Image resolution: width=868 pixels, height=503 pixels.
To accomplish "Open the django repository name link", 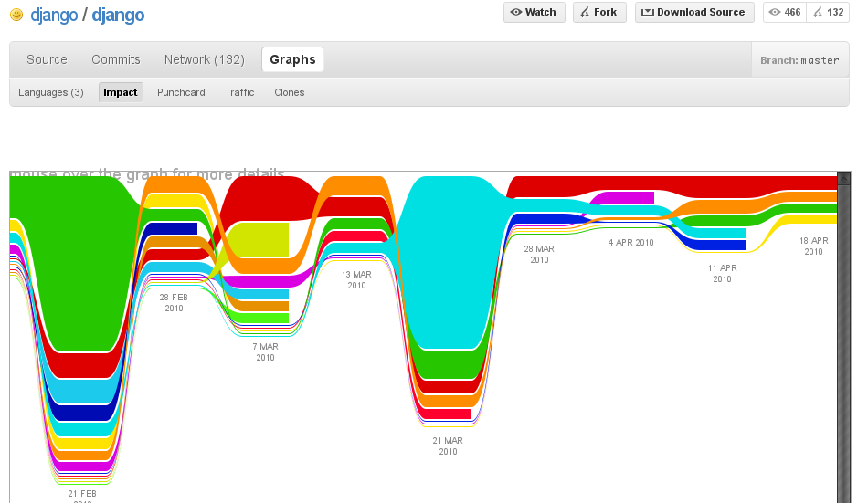I will (x=118, y=15).
